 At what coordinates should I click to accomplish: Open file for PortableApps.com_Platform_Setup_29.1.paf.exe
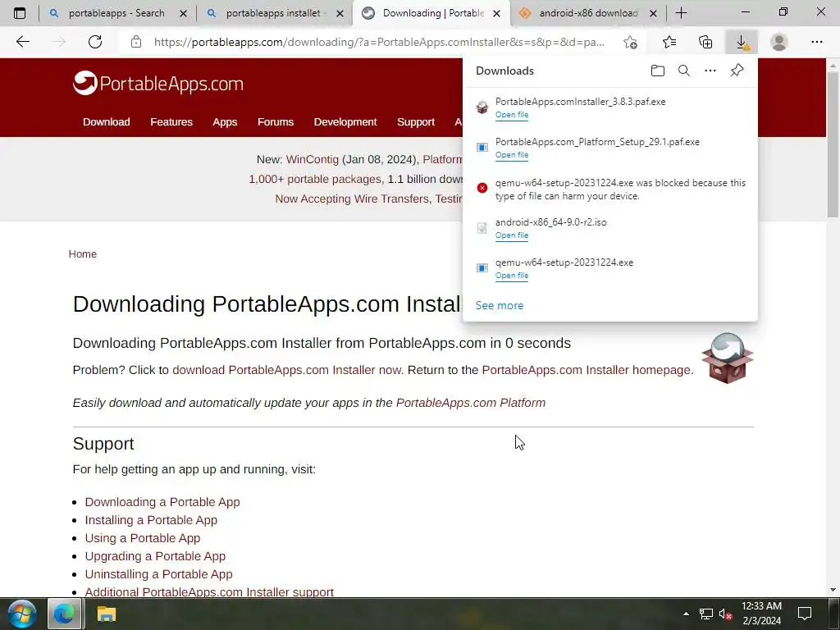tap(512, 155)
